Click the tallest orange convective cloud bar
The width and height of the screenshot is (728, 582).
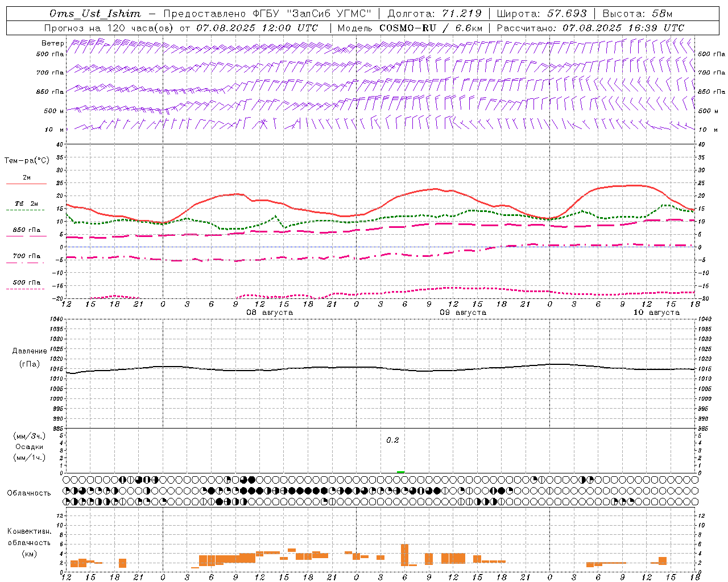(x=404, y=555)
